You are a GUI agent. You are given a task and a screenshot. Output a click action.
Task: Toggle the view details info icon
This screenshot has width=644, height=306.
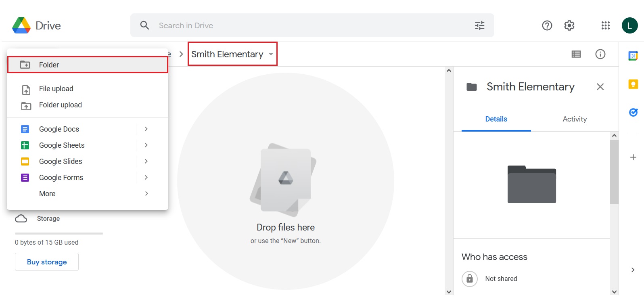600,54
